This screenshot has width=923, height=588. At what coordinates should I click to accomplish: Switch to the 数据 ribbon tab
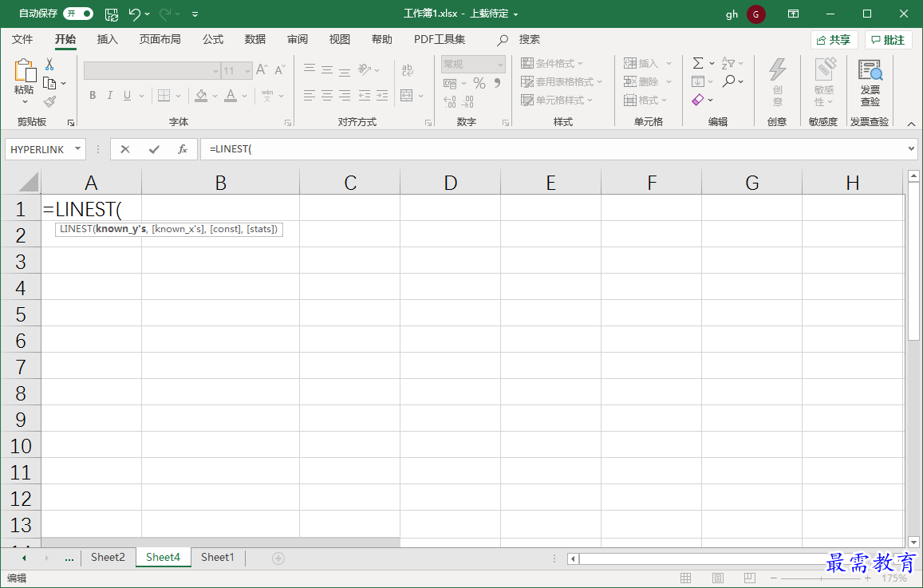[x=255, y=39]
